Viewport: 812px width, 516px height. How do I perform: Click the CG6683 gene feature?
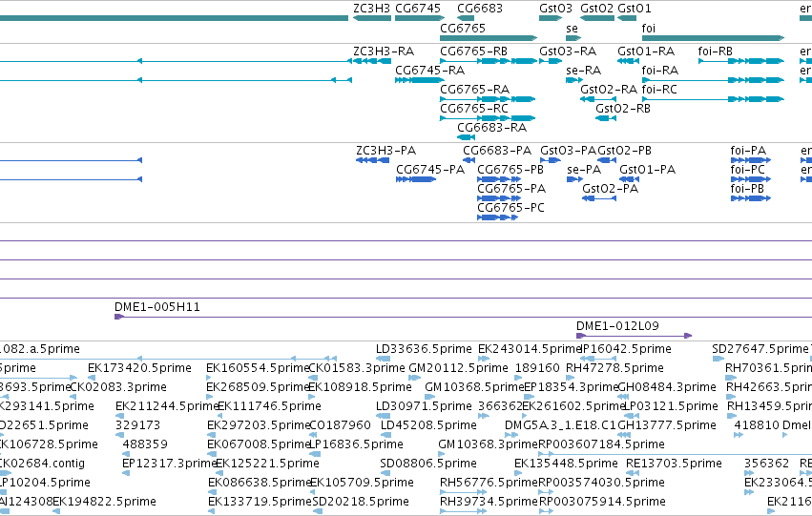[x=466, y=19]
